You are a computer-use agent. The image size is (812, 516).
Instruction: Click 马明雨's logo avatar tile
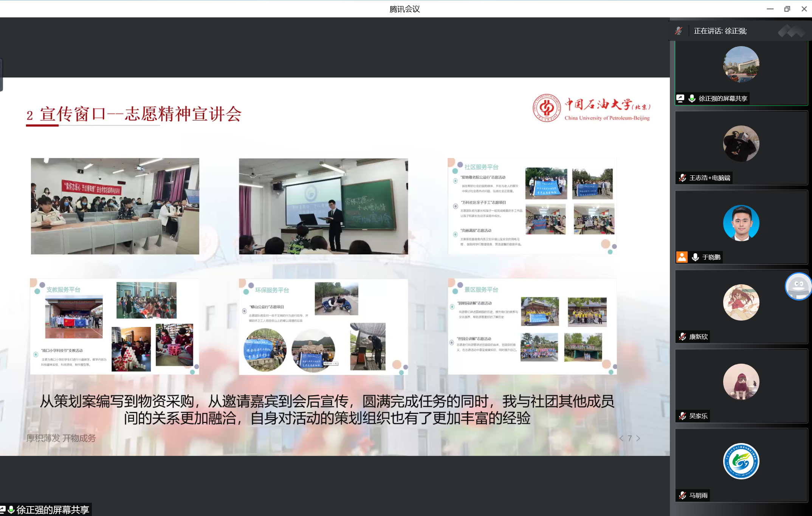point(741,461)
